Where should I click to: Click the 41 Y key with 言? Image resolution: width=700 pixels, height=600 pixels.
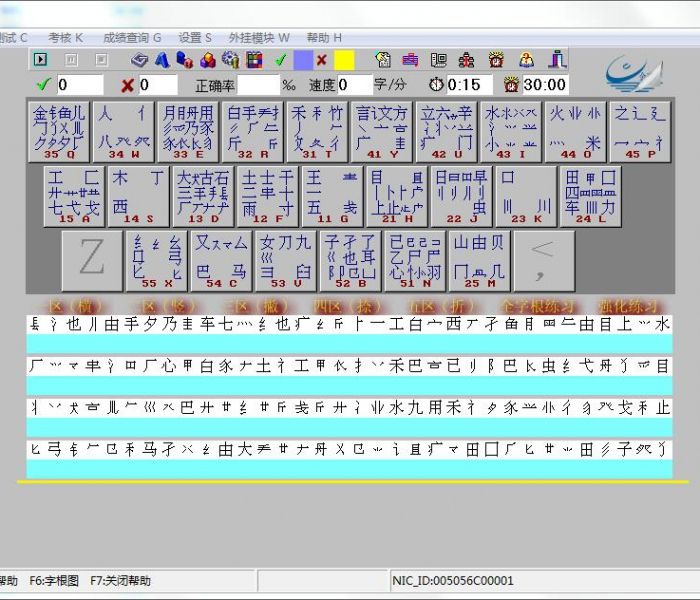382,131
